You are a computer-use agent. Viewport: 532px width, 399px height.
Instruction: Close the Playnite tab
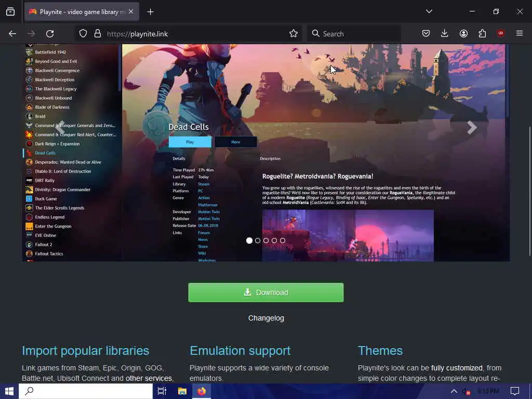[131, 12]
